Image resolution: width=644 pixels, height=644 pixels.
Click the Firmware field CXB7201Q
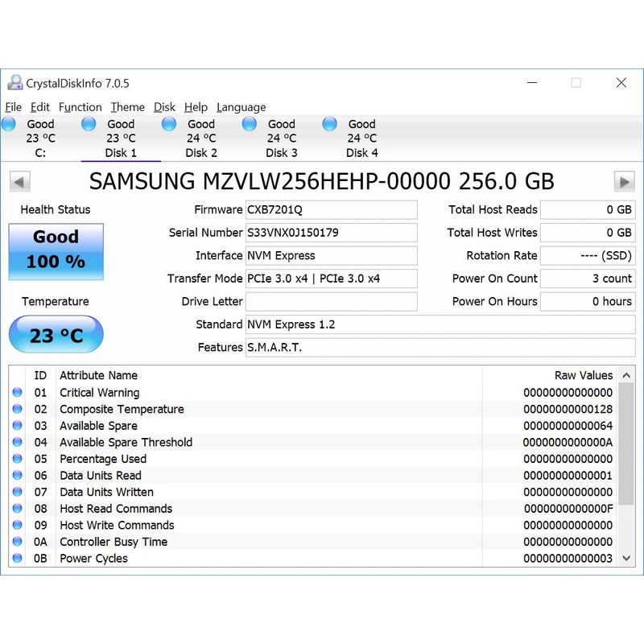pyautogui.click(x=332, y=210)
